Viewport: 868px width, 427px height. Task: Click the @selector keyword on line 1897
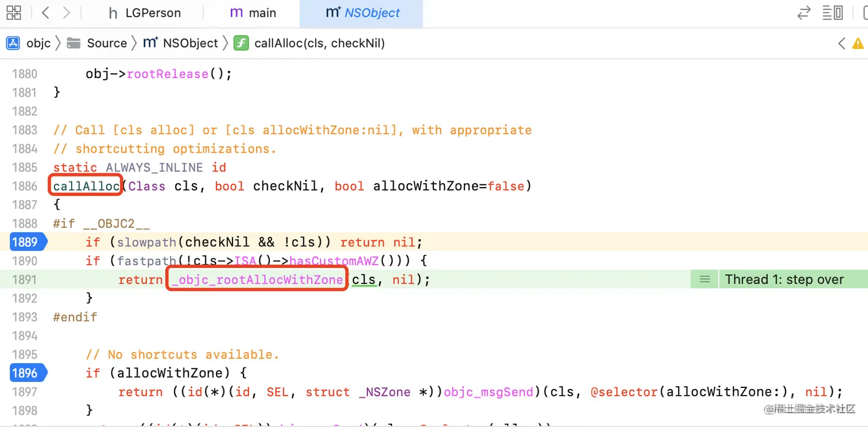624,392
